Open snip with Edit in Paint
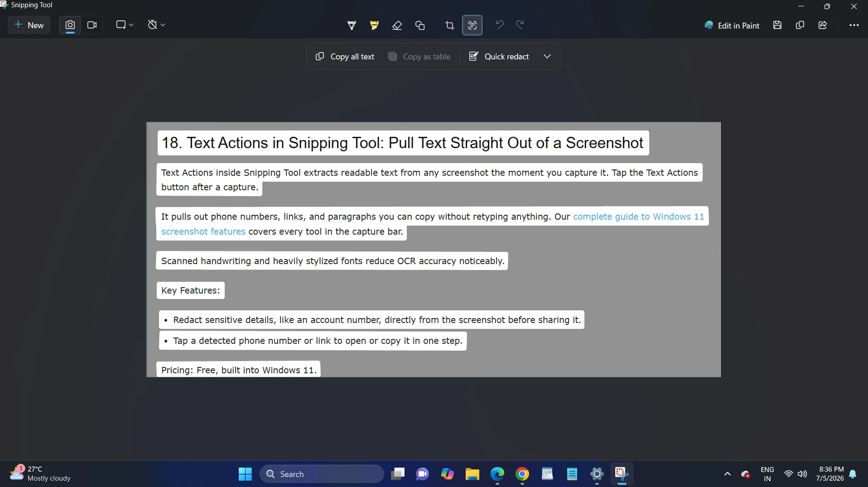The width and height of the screenshot is (868, 487). pyautogui.click(x=732, y=25)
